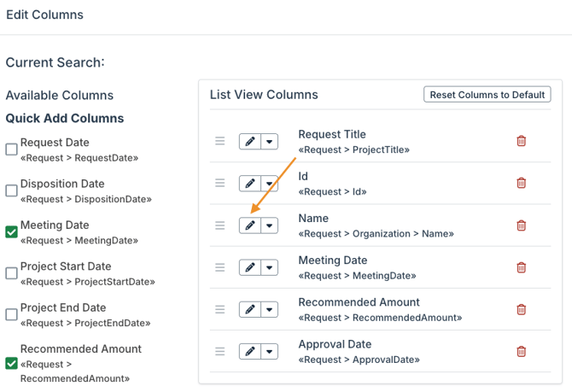Toggle the Project End Date checkbox
Viewport: 572px width, 392px height.
pyautogui.click(x=12, y=314)
